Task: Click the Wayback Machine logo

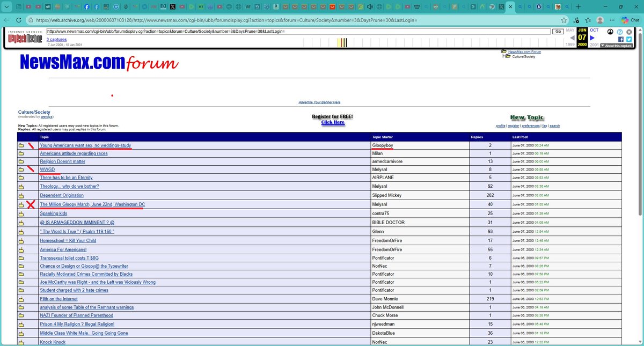Action: click(25, 38)
